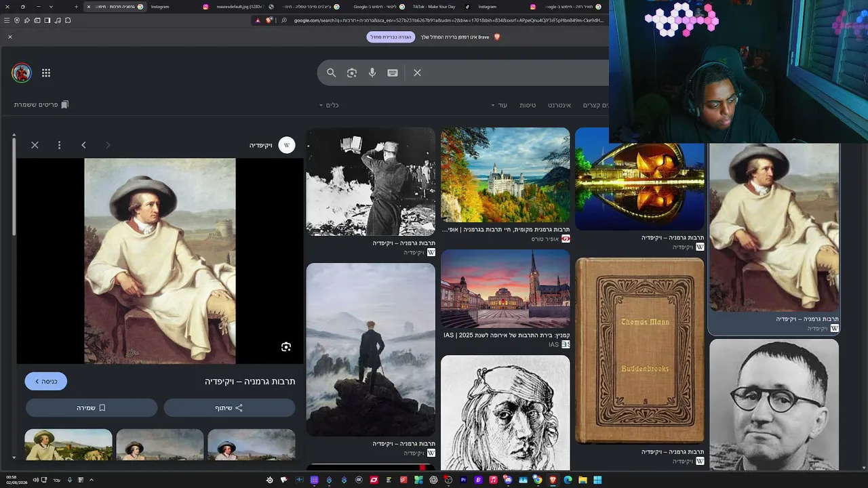Click the שיתוף share button
Screen dimensions: 868x488
point(229,408)
